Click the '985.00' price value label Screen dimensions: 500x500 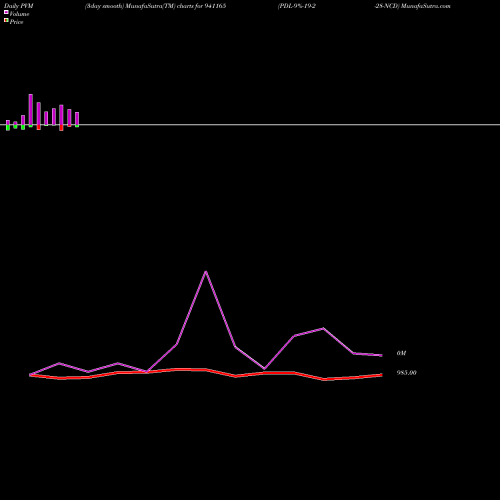coord(406,373)
